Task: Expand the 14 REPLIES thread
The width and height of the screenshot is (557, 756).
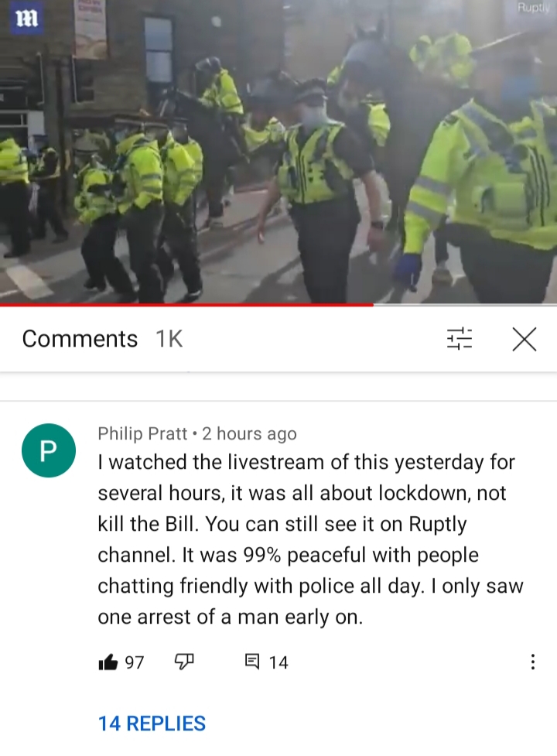Action: pos(152,724)
